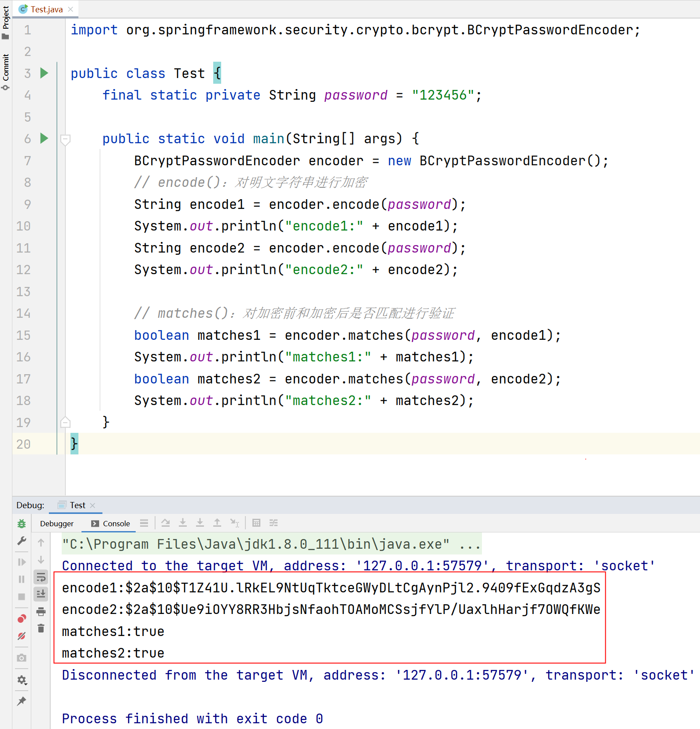This screenshot has width=700, height=729.
Task: Open Modify Run Configuration wrench icon
Action: 22,541
